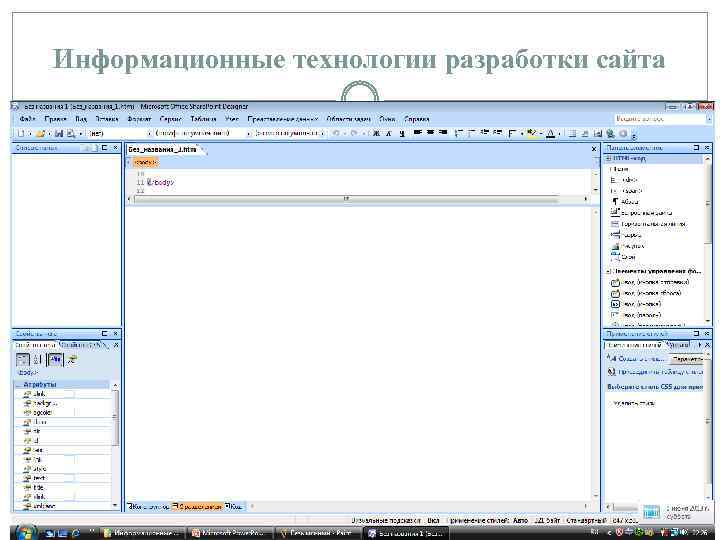Sort tag properties alphabetically
Image resolution: width=720 pixels, height=540 pixels.
(x=38, y=360)
